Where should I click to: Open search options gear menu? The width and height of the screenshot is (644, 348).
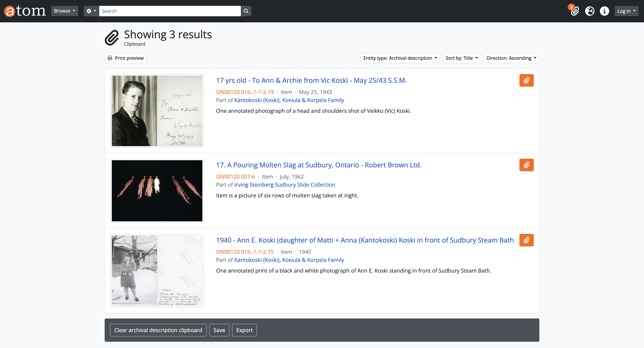click(91, 11)
